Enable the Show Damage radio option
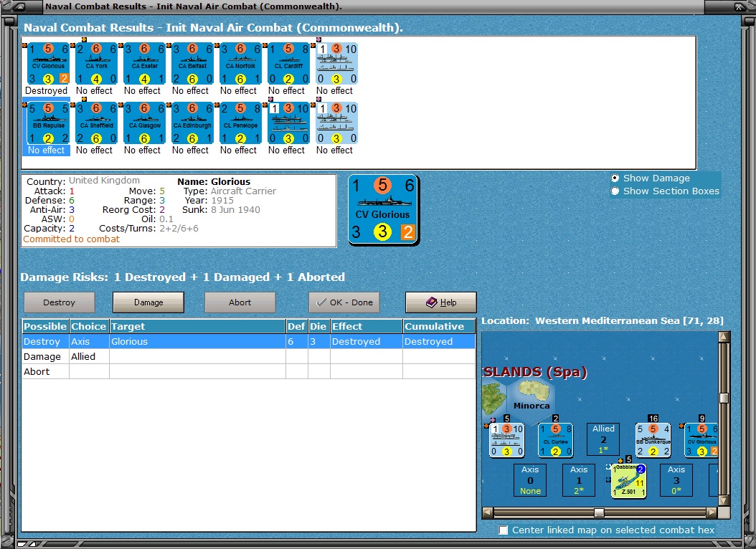The height and width of the screenshot is (549, 756). coord(615,178)
